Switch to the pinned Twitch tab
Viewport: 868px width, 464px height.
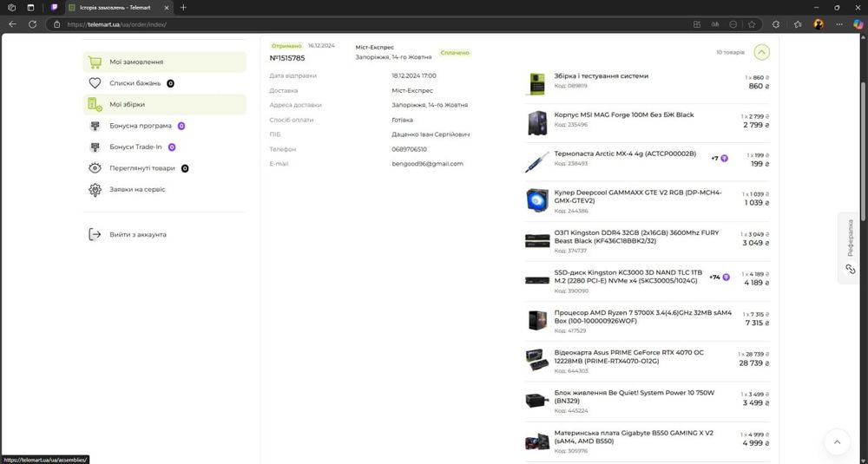click(54, 8)
